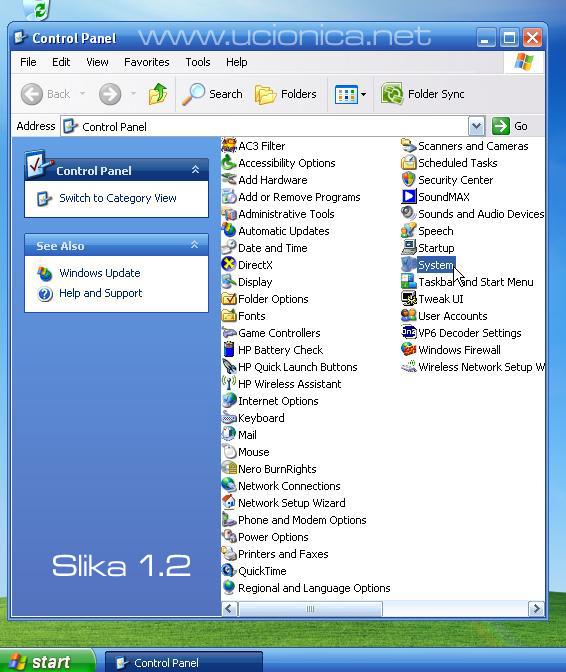
Task: Open Help and Support link
Action: click(101, 293)
